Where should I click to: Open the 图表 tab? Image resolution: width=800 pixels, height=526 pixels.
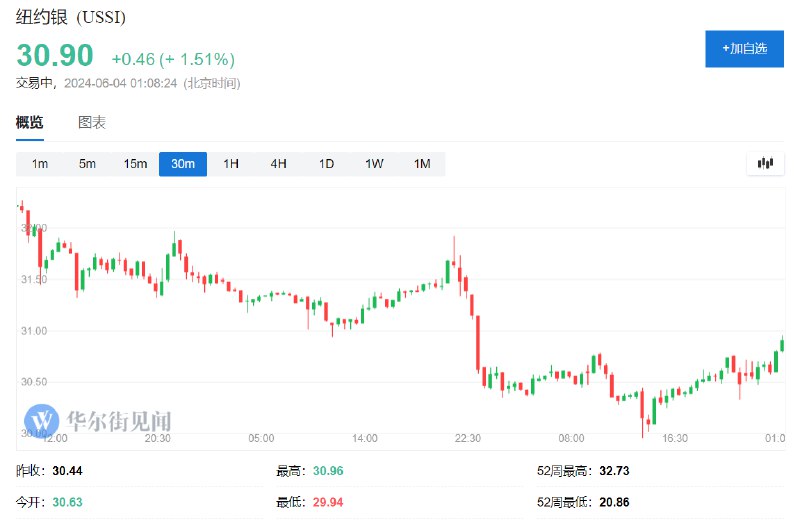(x=92, y=122)
